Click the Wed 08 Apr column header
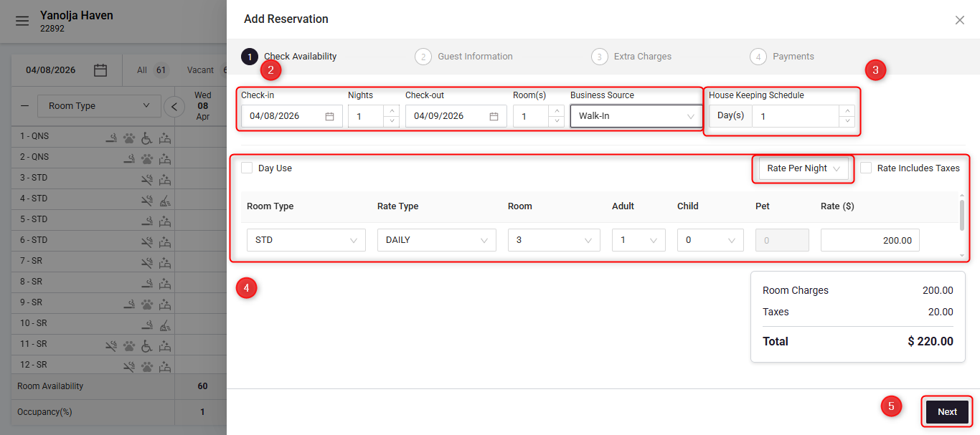This screenshot has width=980, height=435. click(202, 106)
